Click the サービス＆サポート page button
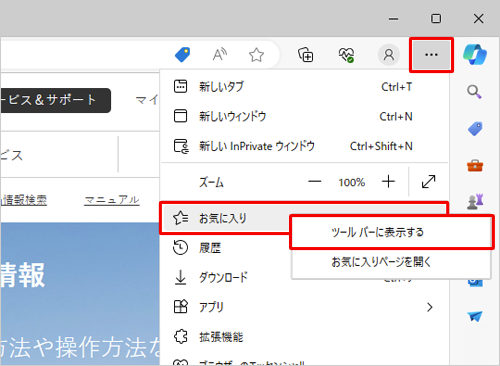Screen dimensions: 500x366 tap(55, 100)
